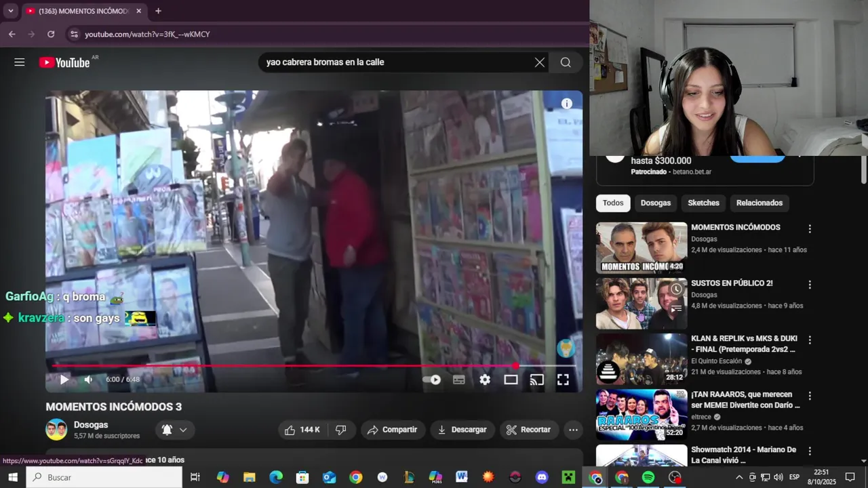Screen dimensions: 868x488
Task: Reload the page
Action: 51,34
